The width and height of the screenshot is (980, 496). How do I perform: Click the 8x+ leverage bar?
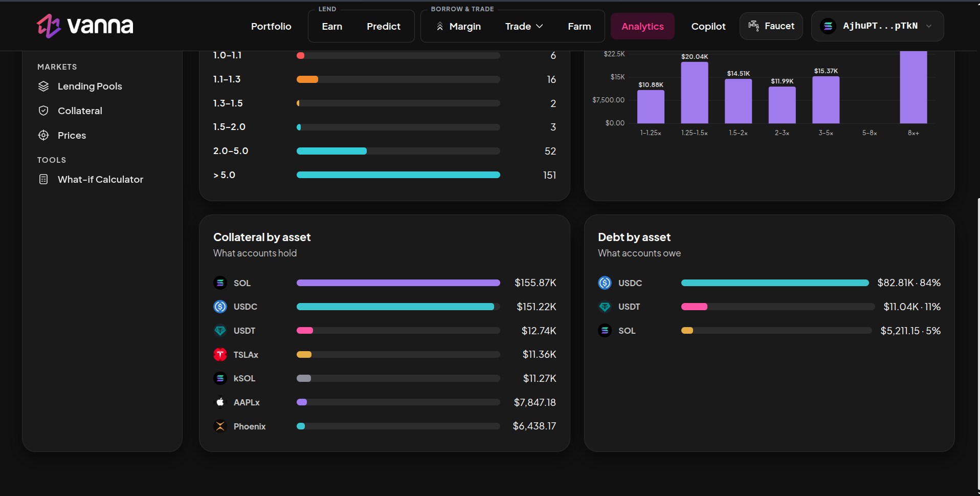point(914,87)
